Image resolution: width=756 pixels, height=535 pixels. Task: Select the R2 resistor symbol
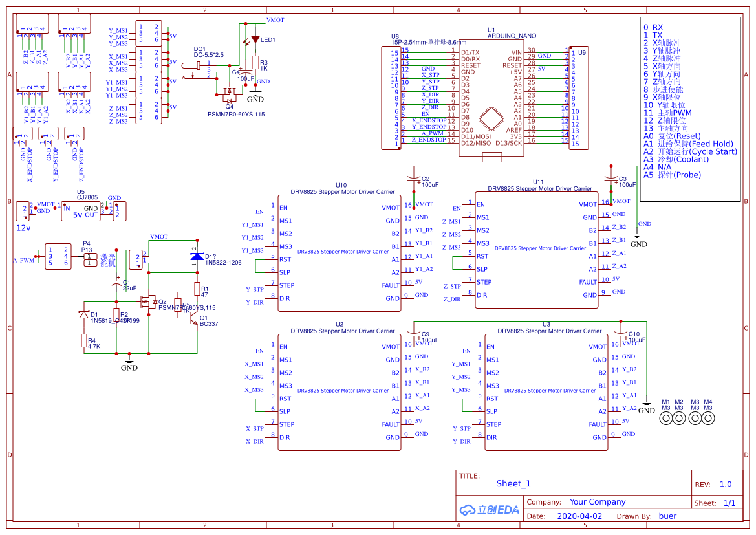click(116, 315)
